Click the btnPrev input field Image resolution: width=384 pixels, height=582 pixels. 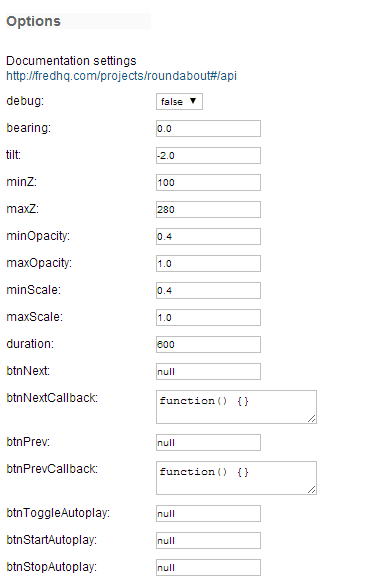click(208, 442)
